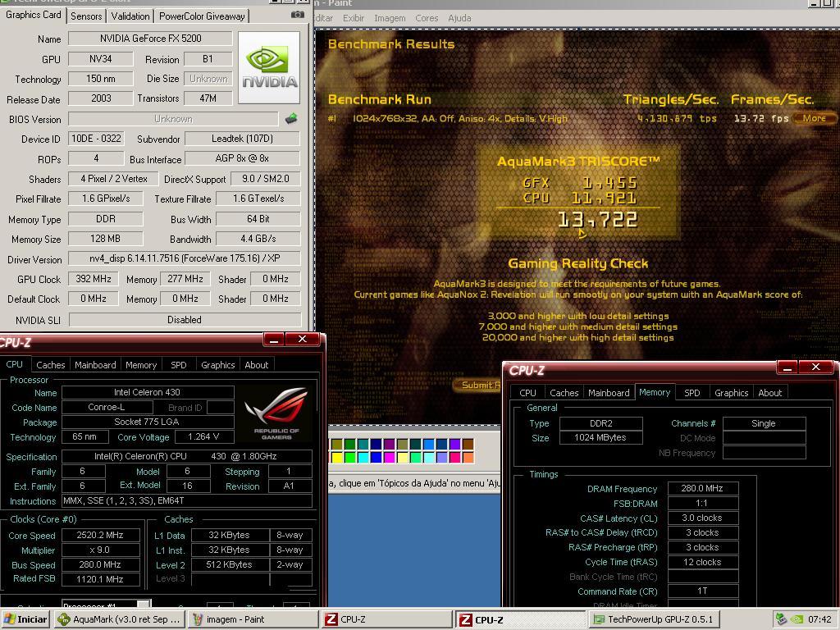Click the GPU Clock value 392 MHz
The height and width of the screenshot is (630, 840).
[94, 279]
